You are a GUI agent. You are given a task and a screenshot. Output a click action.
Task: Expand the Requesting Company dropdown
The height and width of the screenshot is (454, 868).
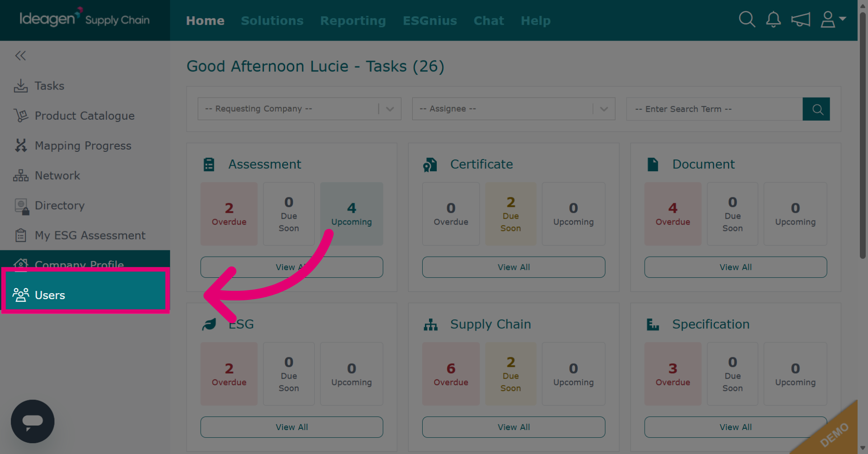[299, 109]
